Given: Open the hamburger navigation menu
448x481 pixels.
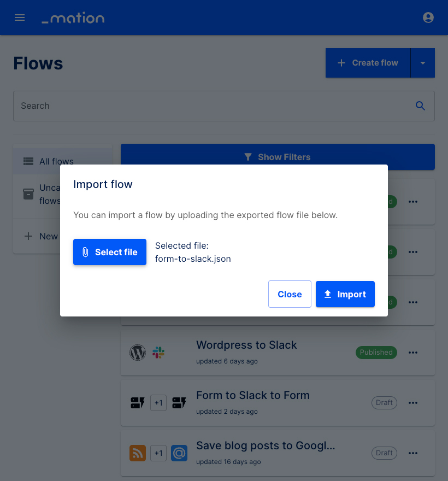Looking at the screenshot, I should pos(20,17).
